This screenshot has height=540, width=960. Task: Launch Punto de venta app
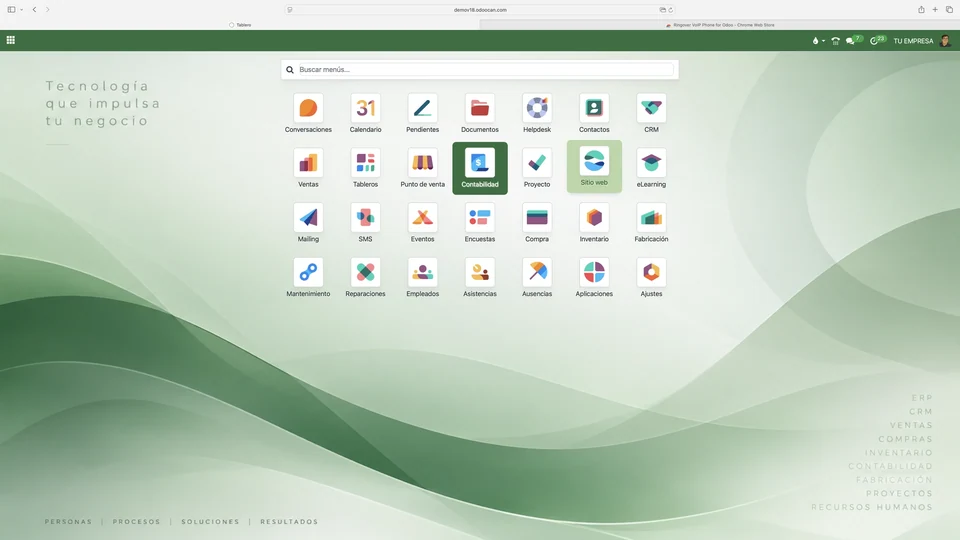point(422,168)
